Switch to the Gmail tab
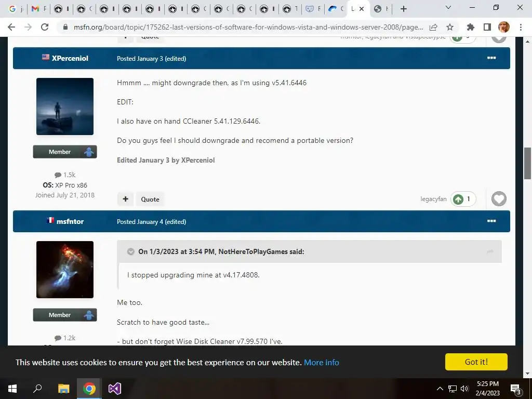Viewport: 532px width, 399px height. (38, 9)
